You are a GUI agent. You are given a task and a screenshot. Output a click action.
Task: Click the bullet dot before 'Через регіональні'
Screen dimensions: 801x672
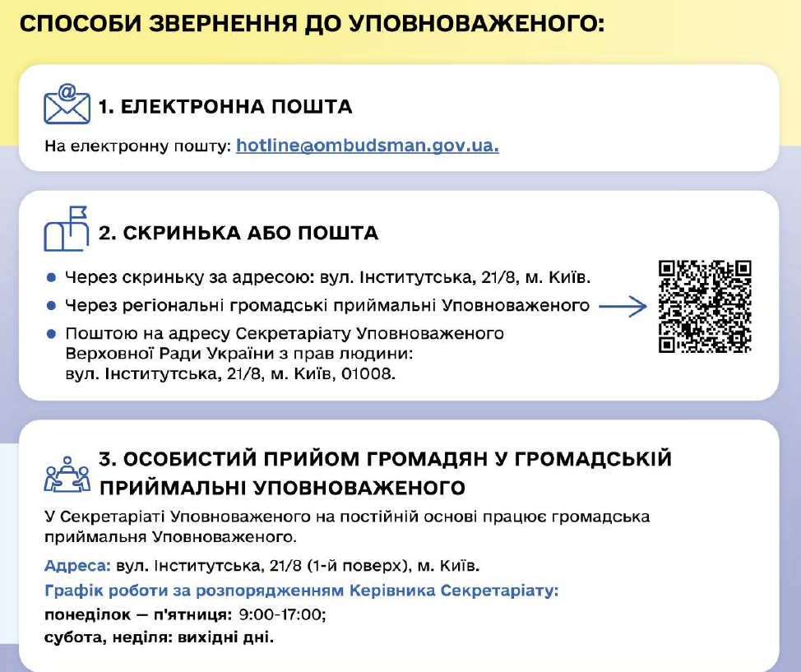pos(51,306)
